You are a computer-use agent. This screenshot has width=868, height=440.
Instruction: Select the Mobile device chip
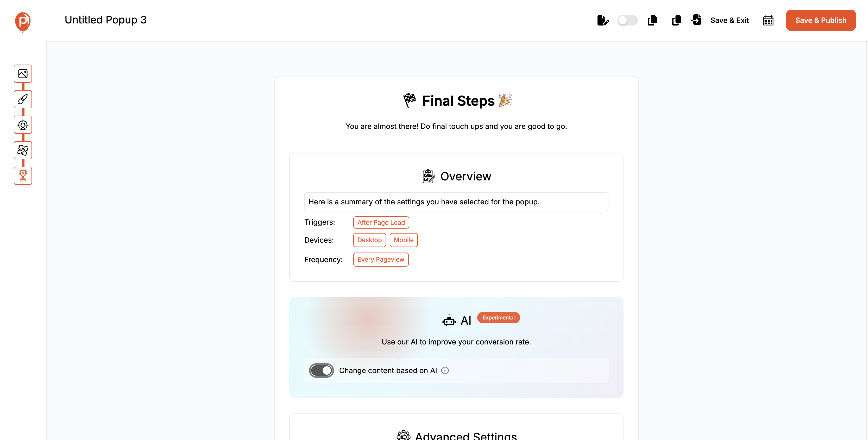point(403,240)
